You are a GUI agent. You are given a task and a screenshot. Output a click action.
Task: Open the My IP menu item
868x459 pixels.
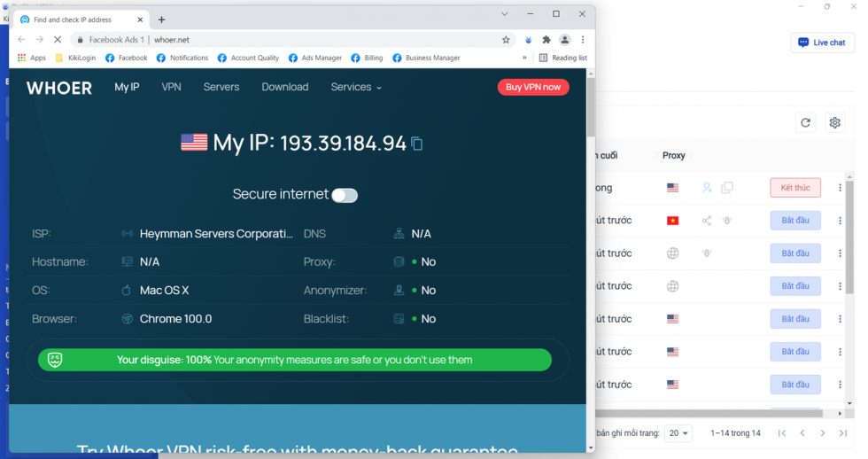127,87
